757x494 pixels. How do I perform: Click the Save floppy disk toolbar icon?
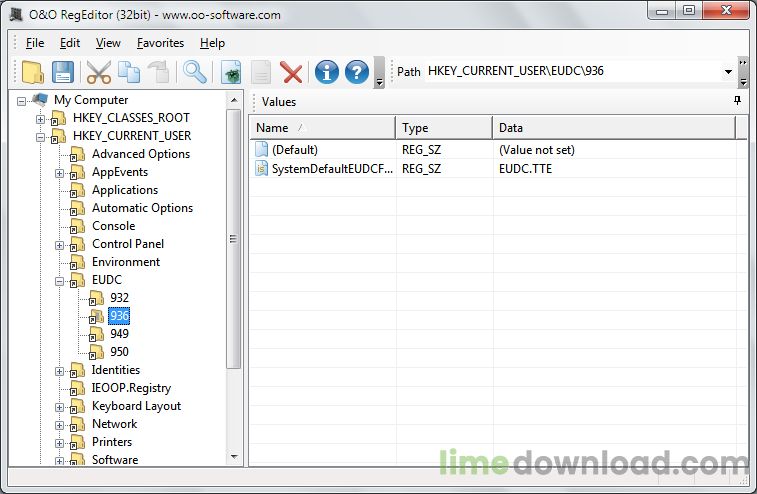(63, 72)
